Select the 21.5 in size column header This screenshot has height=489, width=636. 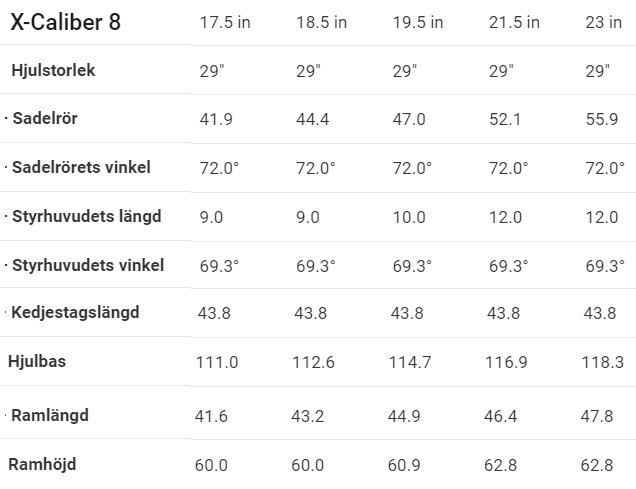point(513,23)
